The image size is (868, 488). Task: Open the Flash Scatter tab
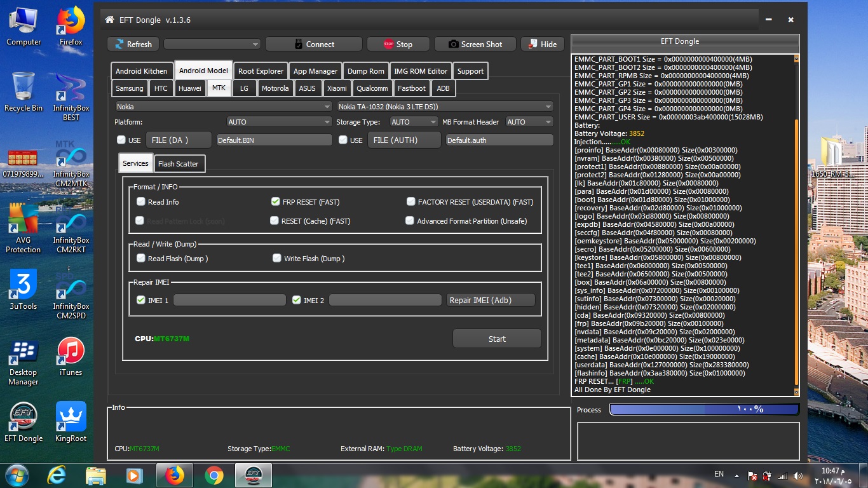(x=179, y=164)
